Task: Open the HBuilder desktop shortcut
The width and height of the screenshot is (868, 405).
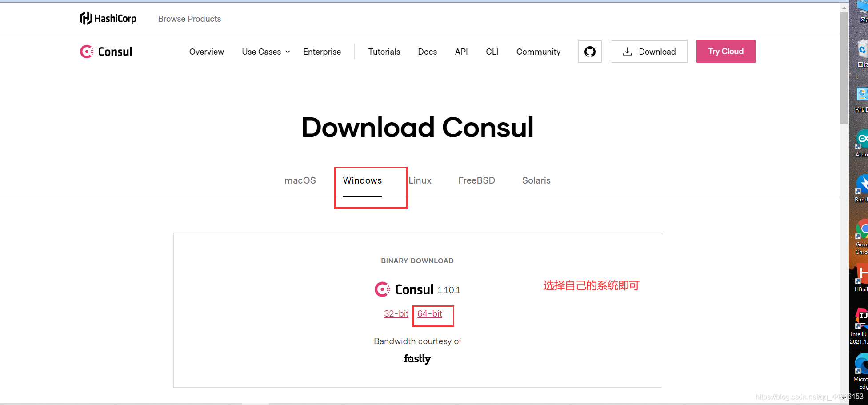Action: pyautogui.click(x=862, y=277)
